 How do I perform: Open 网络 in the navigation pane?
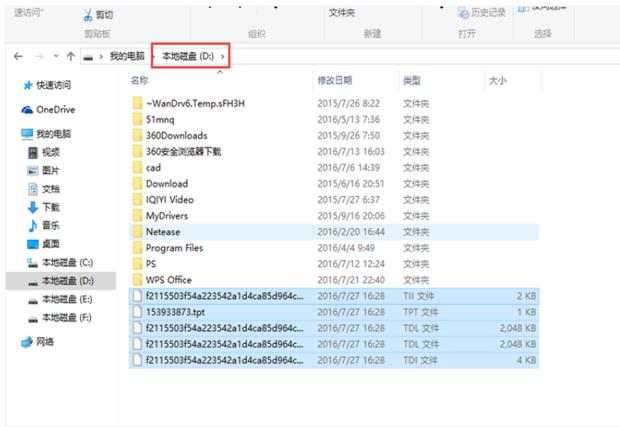(x=45, y=341)
